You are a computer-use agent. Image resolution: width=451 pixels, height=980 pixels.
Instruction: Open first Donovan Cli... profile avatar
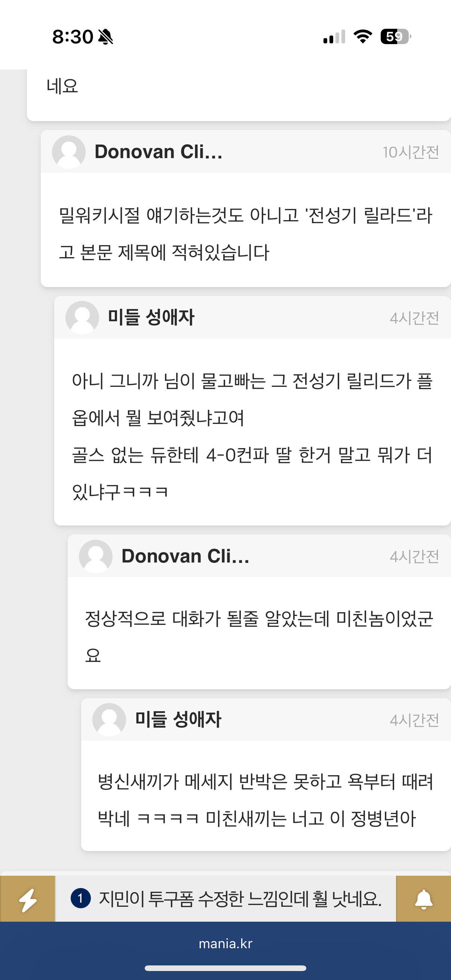point(68,152)
